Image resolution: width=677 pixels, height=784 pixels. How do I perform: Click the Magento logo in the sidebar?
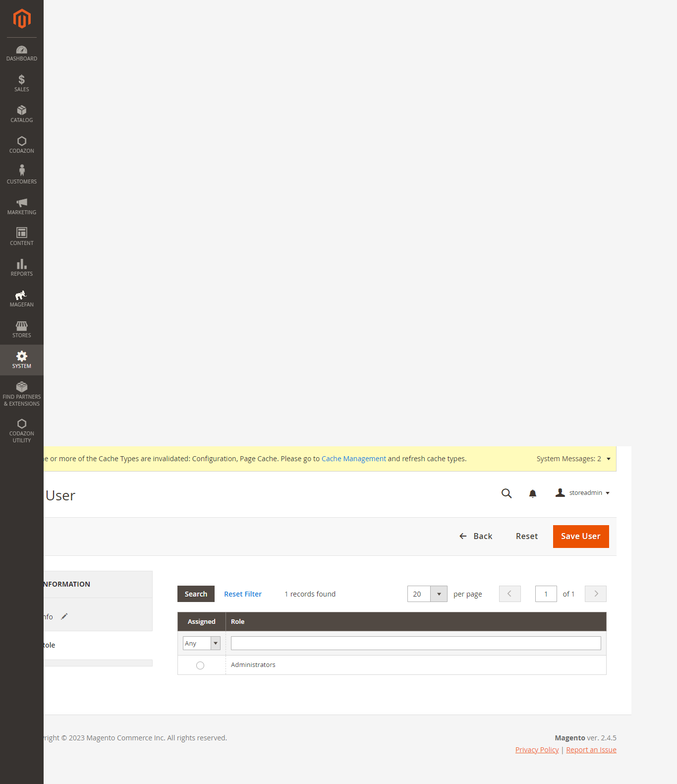point(22,19)
